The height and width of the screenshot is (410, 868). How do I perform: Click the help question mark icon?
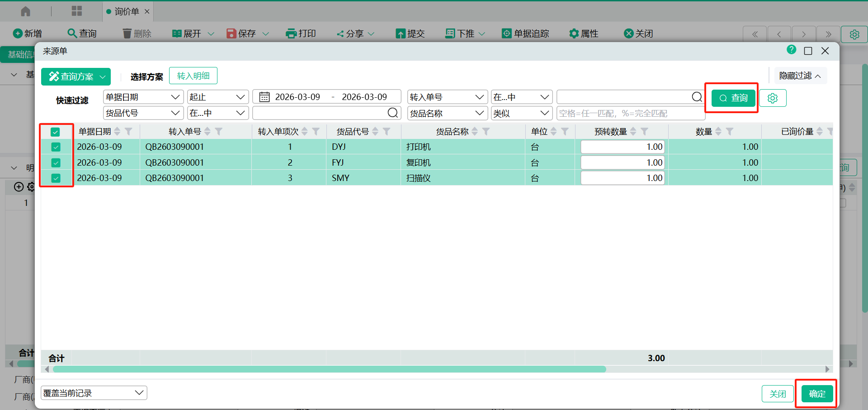coord(791,50)
